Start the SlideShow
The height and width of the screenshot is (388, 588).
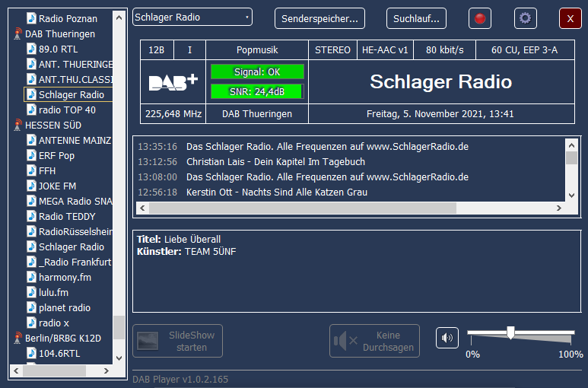pos(177,341)
